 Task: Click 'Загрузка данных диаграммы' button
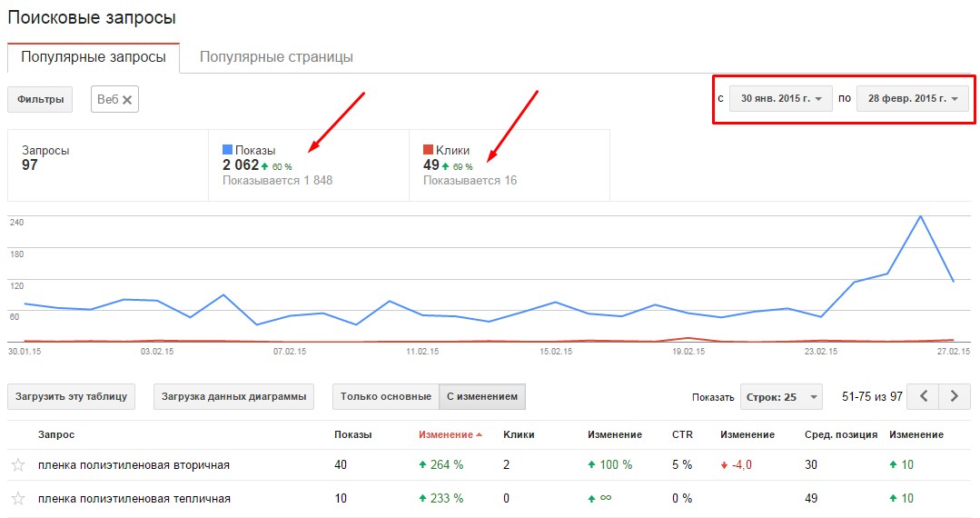233,396
